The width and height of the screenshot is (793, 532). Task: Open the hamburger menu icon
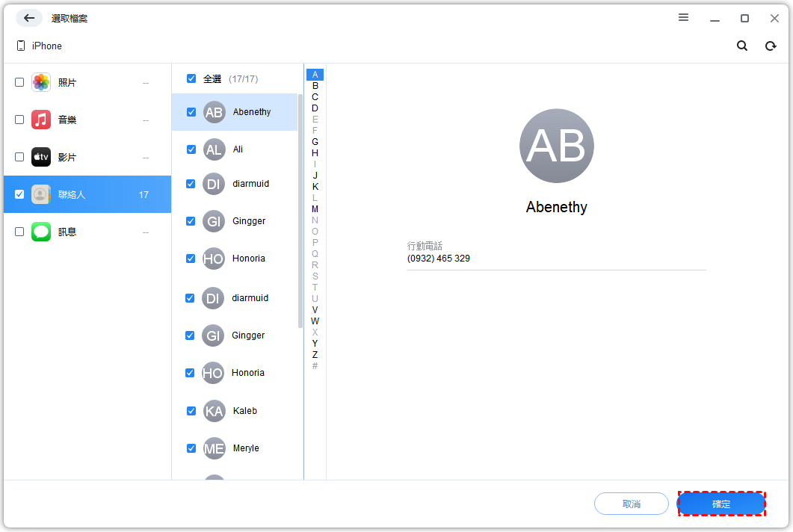point(683,18)
